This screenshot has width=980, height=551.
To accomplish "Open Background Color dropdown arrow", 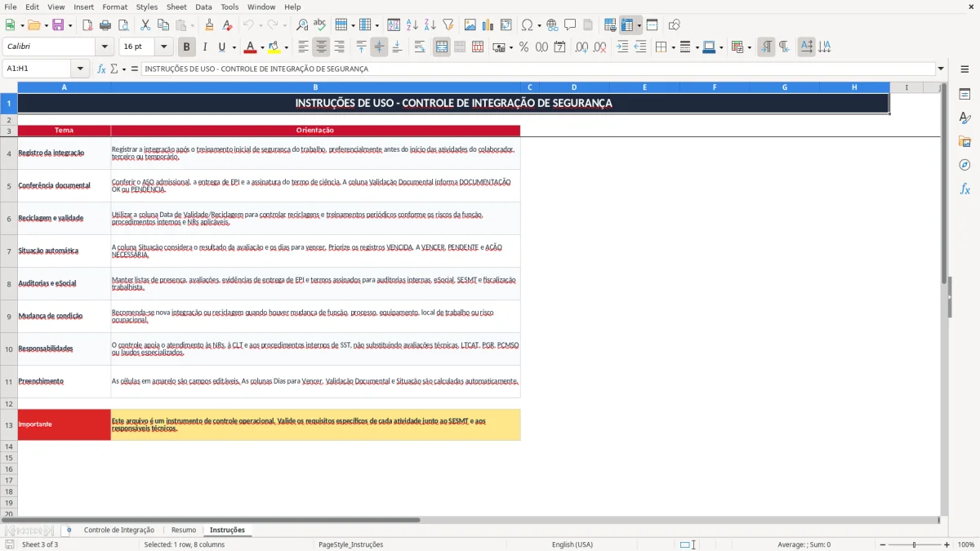I will tap(286, 47).
